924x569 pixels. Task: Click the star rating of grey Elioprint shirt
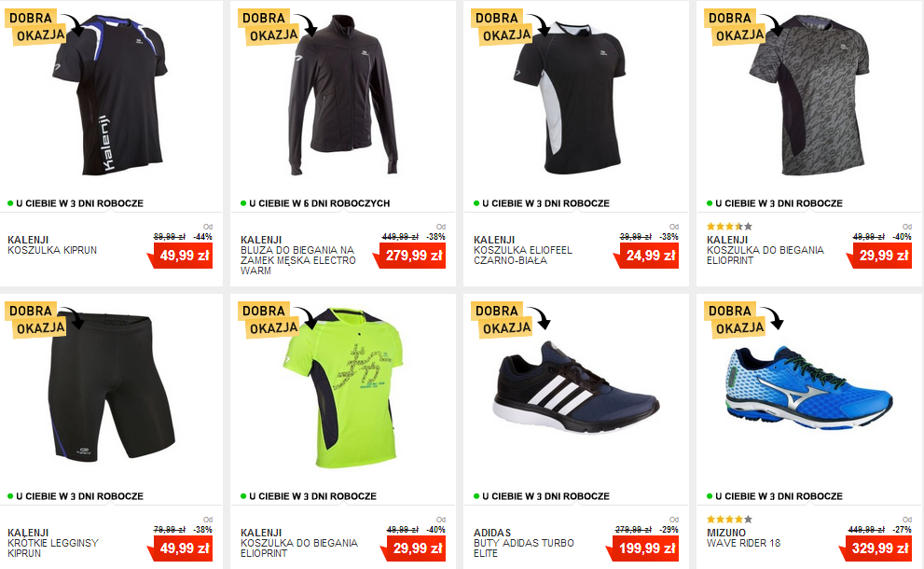pyautogui.click(x=729, y=227)
